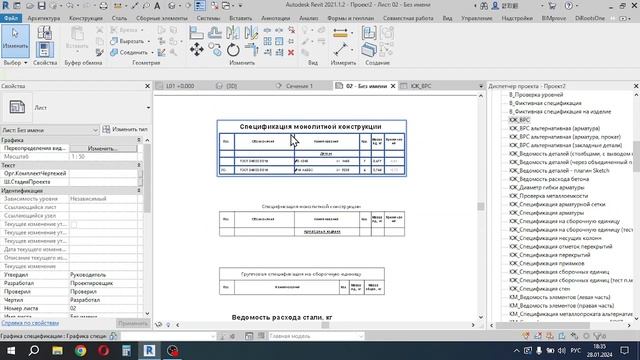Toggle the Properties (Свойства) palette icon
The width and height of the screenshot is (640, 360).
pos(44,50)
